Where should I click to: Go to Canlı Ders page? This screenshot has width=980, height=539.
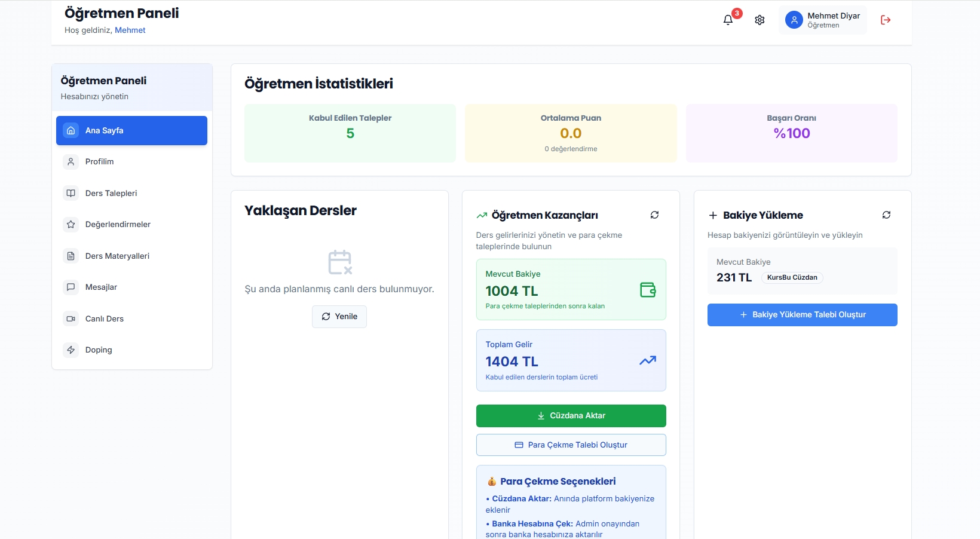click(131, 318)
